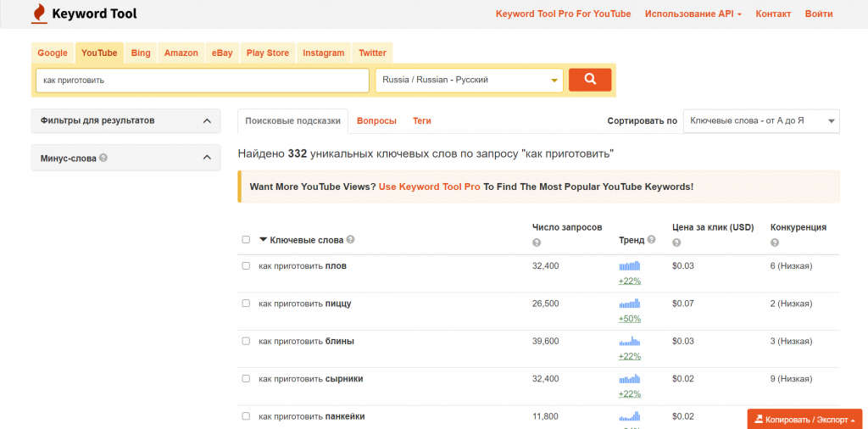Viewport: 868px width, 429px height.
Task: Click the trend chart for панкейки row
Action: pos(630,416)
